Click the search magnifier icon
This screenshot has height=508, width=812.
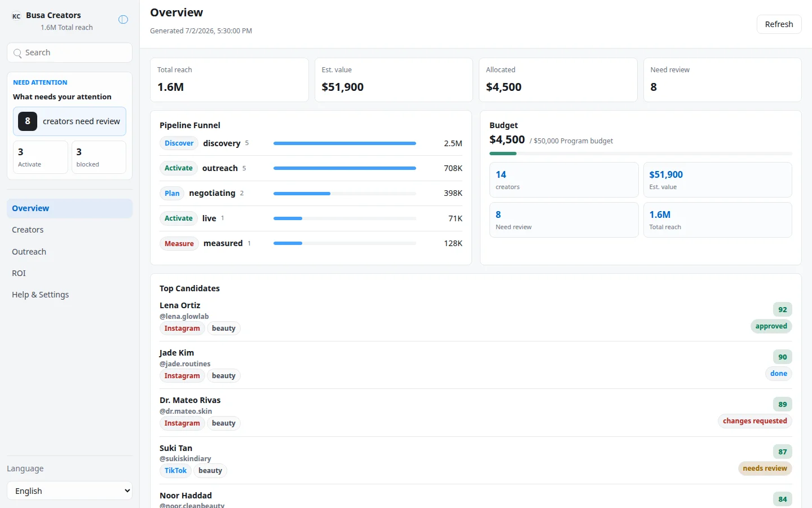point(17,53)
